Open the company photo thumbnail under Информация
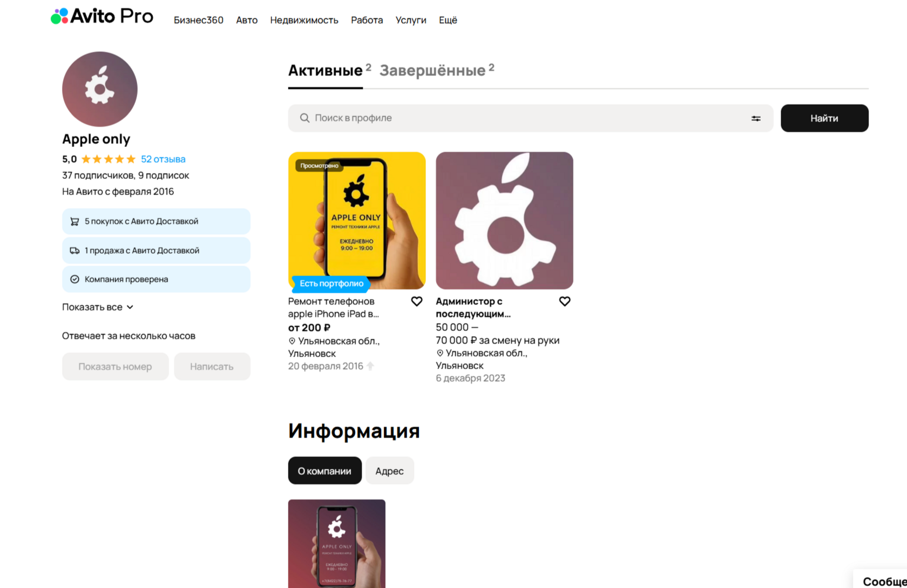This screenshot has height=588, width=907. tap(337, 544)
